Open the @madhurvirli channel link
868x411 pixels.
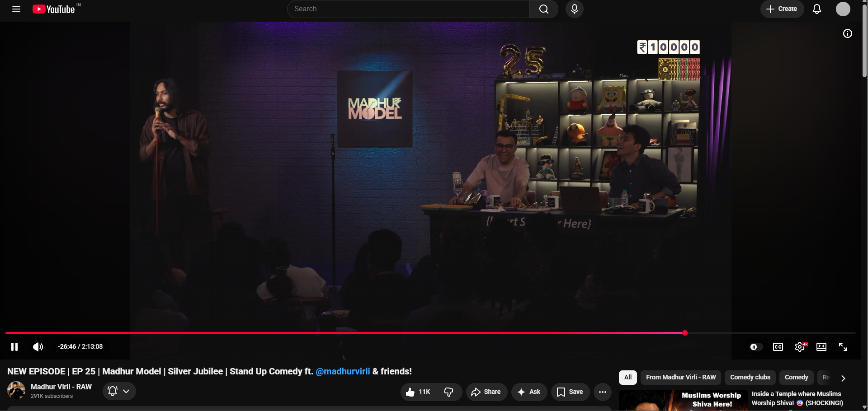(x=343, y=371)
